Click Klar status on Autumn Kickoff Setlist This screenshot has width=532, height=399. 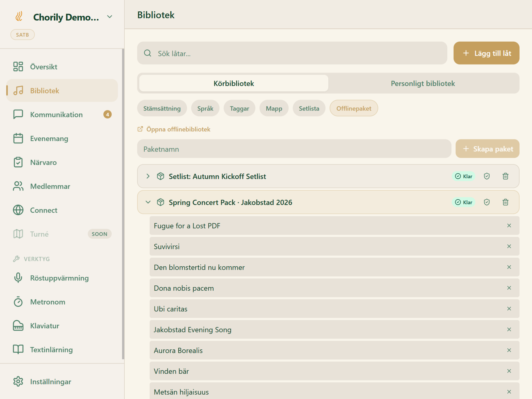(x=464, y=176)
